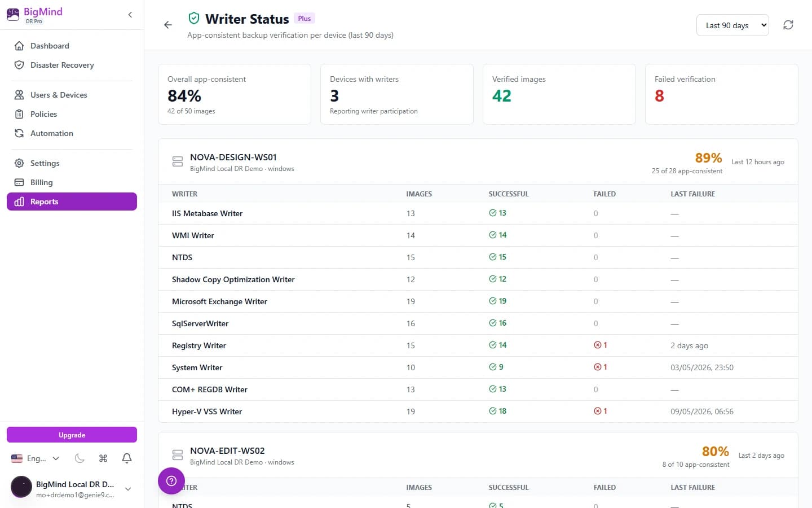
Task: Click the '25 of 28 app-consistent' text
Action: [687, 171]
